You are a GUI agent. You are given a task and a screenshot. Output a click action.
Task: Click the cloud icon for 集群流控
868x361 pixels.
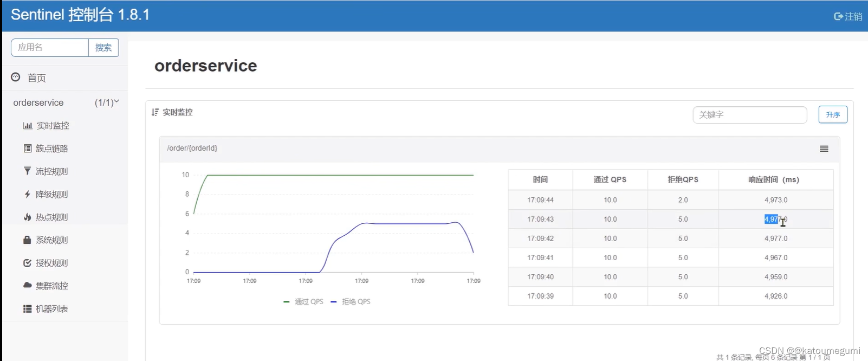(x=28, y=285)
